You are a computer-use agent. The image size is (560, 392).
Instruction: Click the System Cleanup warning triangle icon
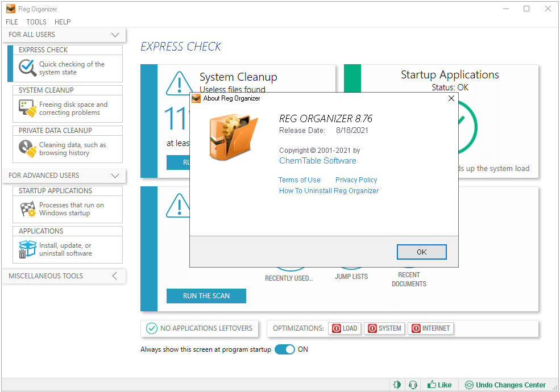pos(179,84)
